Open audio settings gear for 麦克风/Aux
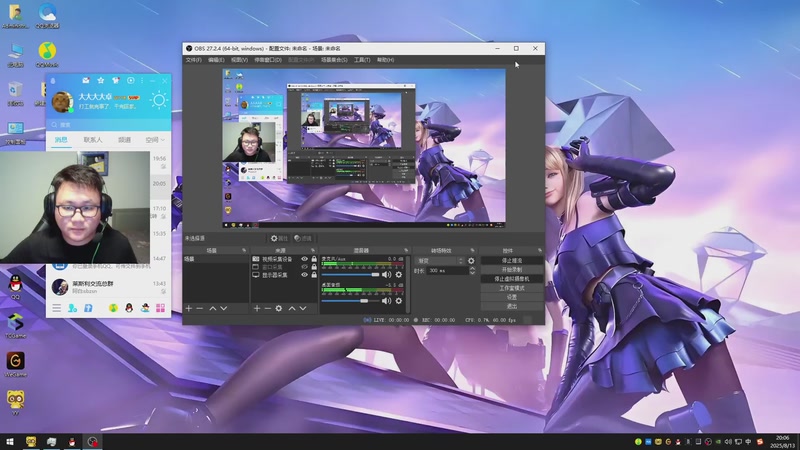 [x=398, y=274]
